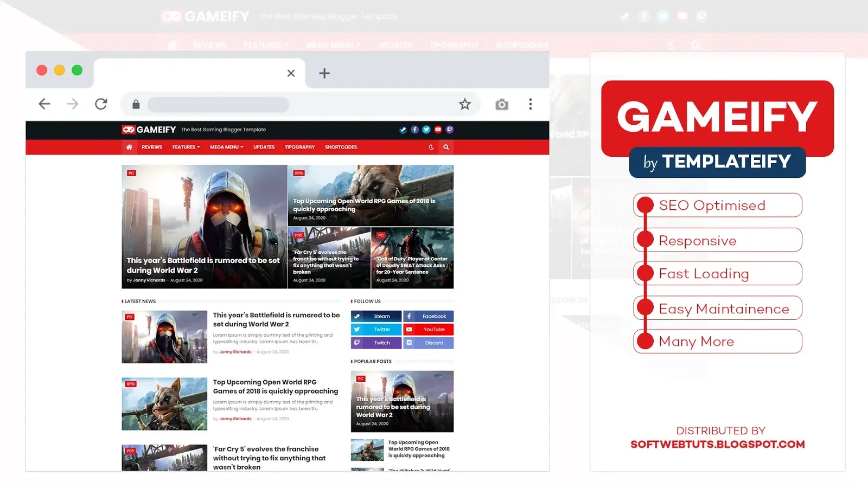Image resolution: width=868 pixels, height=488 pixels.
Task: Open the Shortcodes menu item
Action: click(341, 147)
